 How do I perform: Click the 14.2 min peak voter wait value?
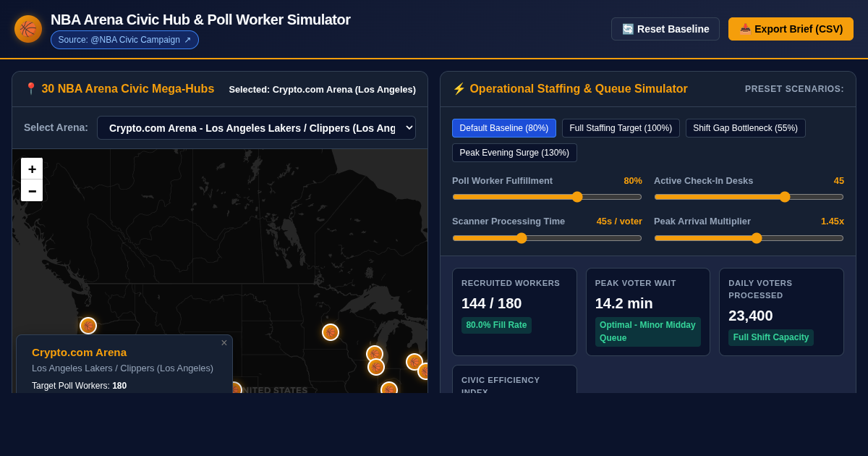click(x=624, y=303)
